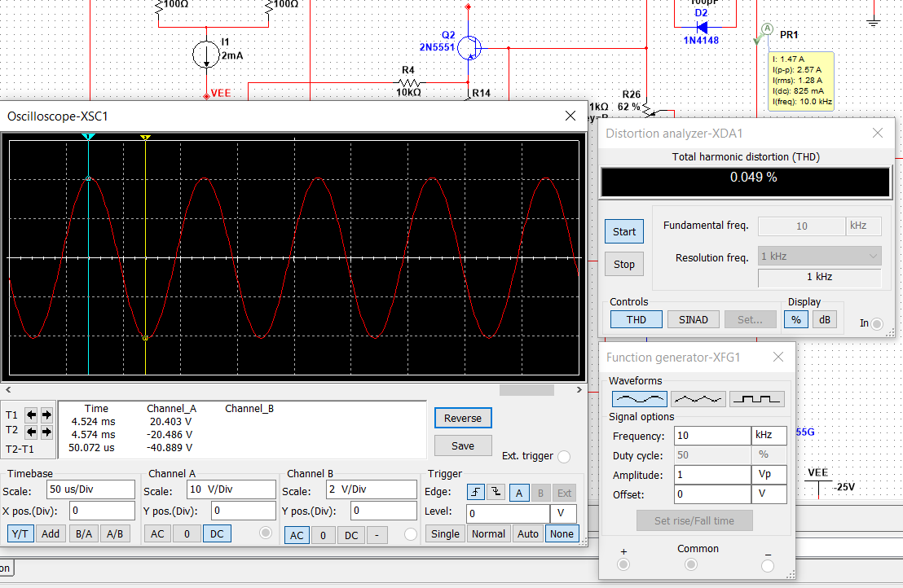Click the I1 2mA current source symbol
903x588 pixels.
[205, 55]
